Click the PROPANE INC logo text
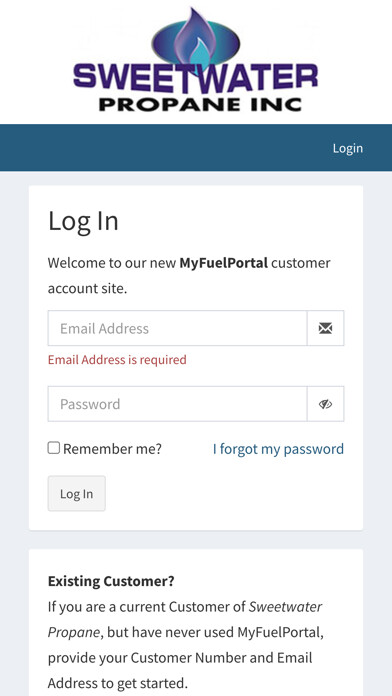 (x=200, y=104)
